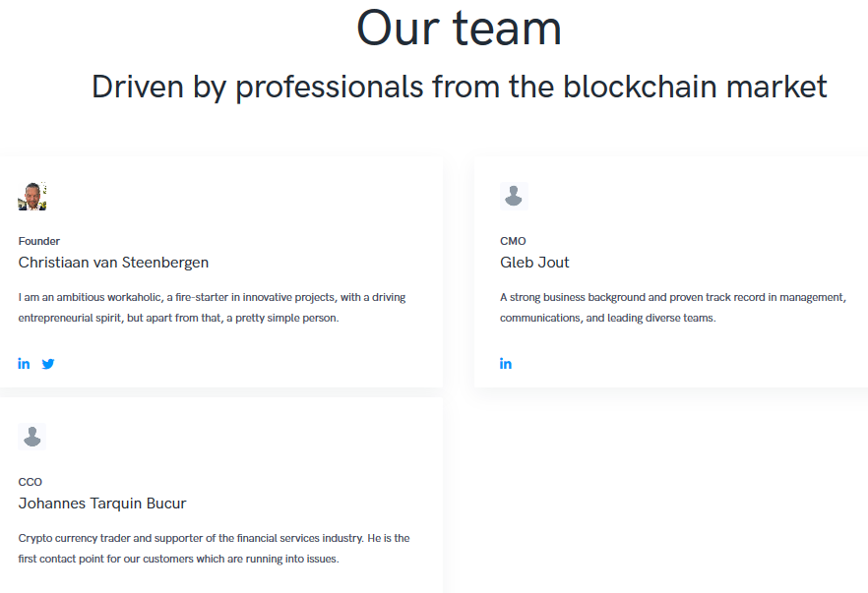Click Johannes Tarquin Bucur's placeholder avatar

pyautogui.click(x=32, y=437)
